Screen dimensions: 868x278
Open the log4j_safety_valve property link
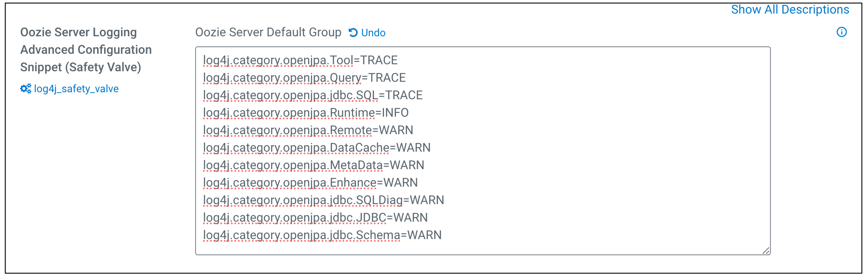click(76, 89)
